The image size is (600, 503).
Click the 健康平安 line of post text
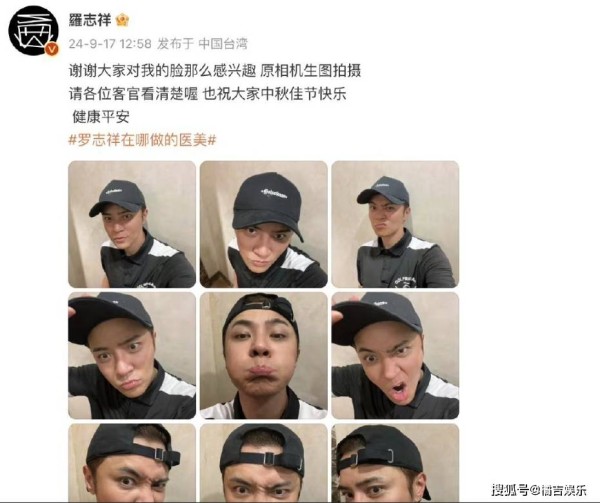pyautogui.click(x=101, y=117)
